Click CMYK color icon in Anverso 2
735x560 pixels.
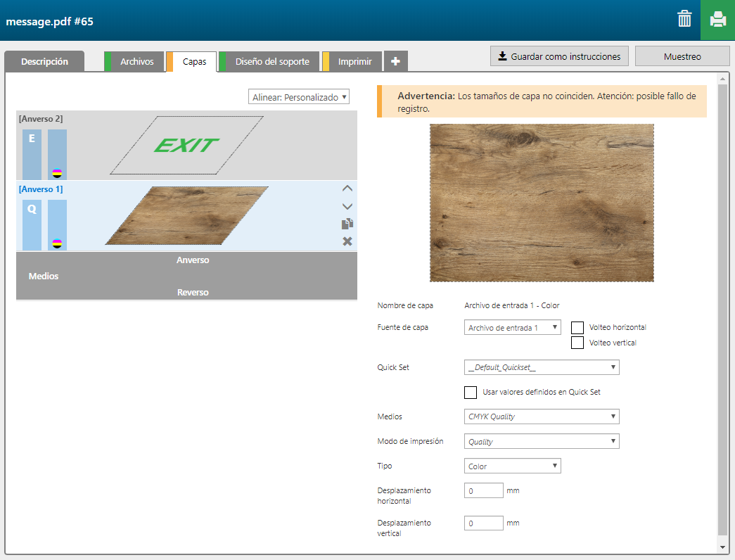click(57, 174)
